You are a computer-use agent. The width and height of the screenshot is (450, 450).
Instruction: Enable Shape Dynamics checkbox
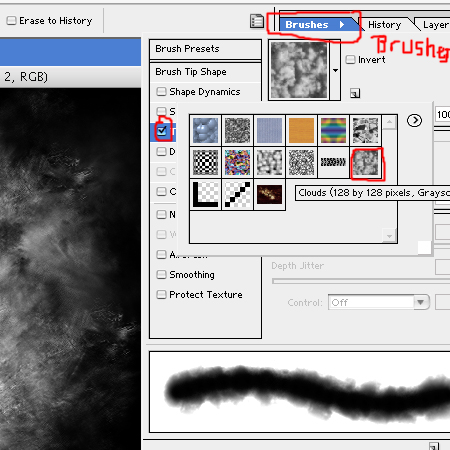(x=161, y=91)
